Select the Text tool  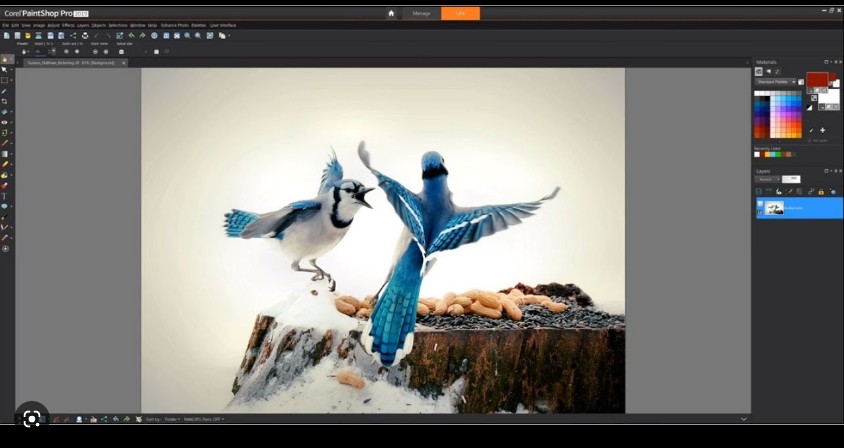[5, 196]
